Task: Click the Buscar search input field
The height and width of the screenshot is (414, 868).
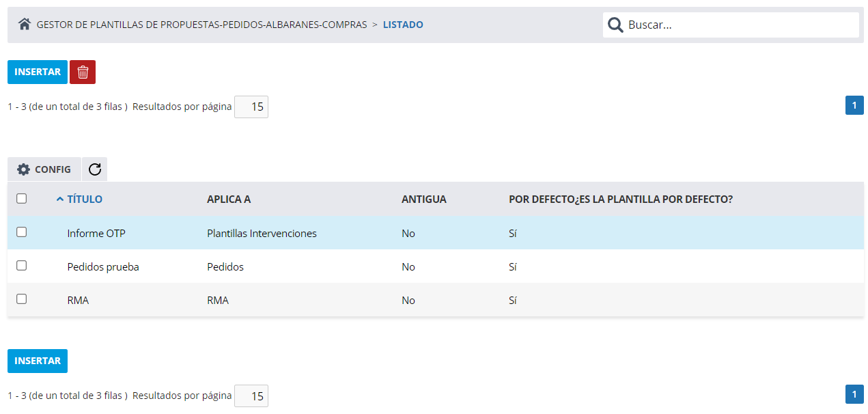Action: click(x=741, y=25)
